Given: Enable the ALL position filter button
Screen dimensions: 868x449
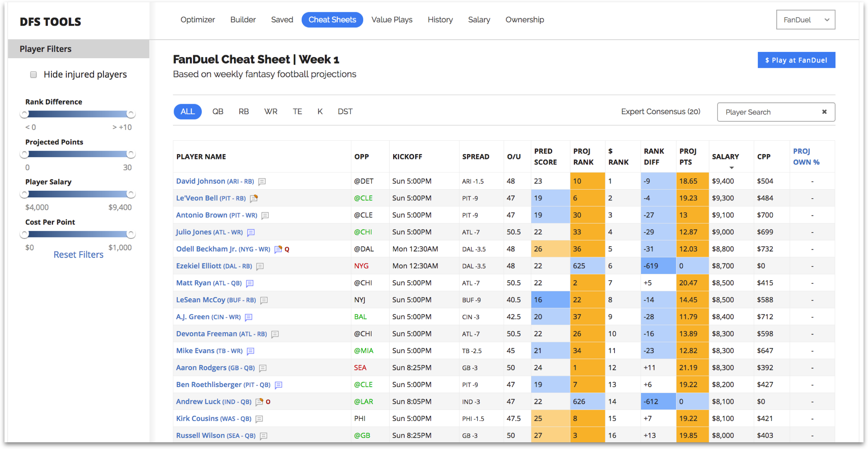Looking at the screenshot, I should point(188,112).
